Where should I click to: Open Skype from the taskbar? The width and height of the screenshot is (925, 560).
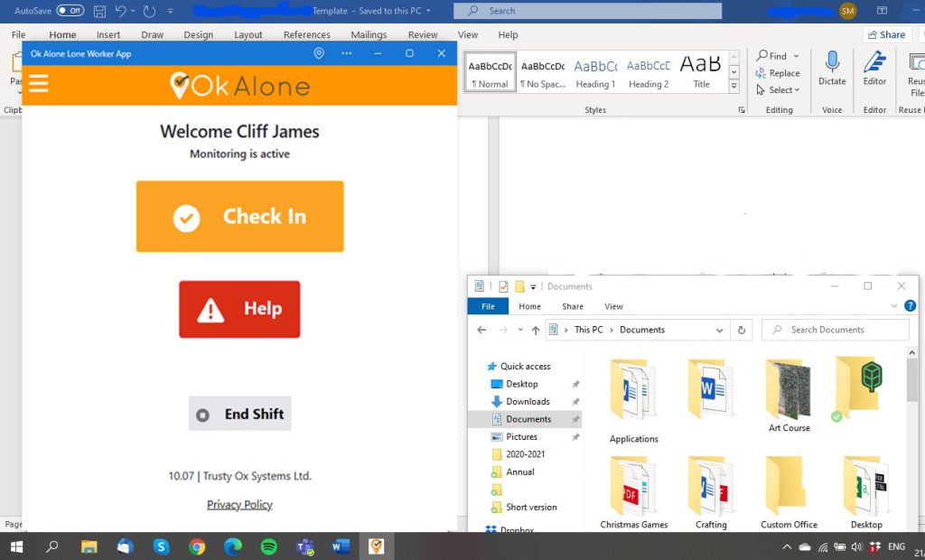[161, 546]
